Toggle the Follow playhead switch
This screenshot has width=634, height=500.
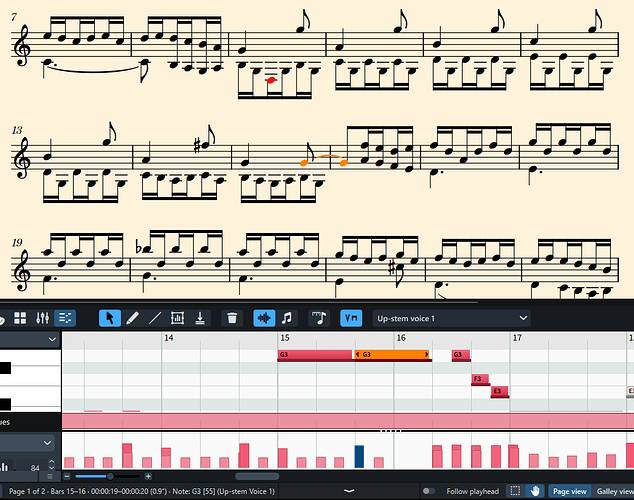[429, 491]
